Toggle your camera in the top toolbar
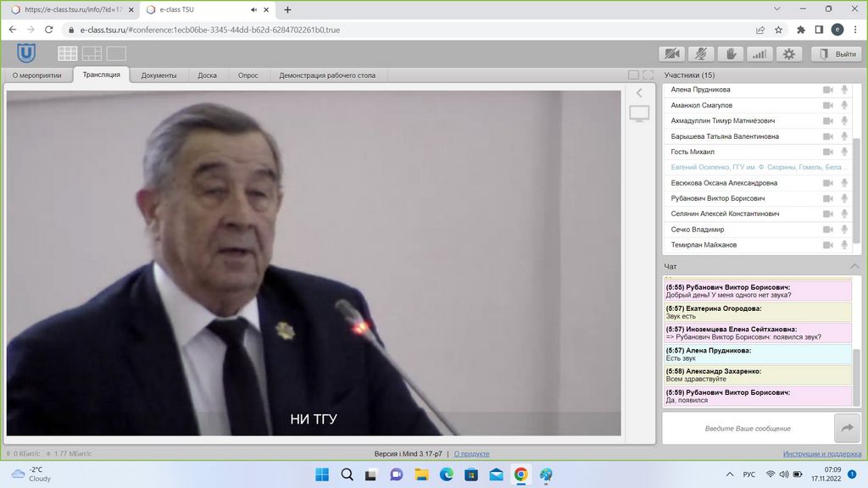This screenshot has height=488, width=868. pos(672,54)
